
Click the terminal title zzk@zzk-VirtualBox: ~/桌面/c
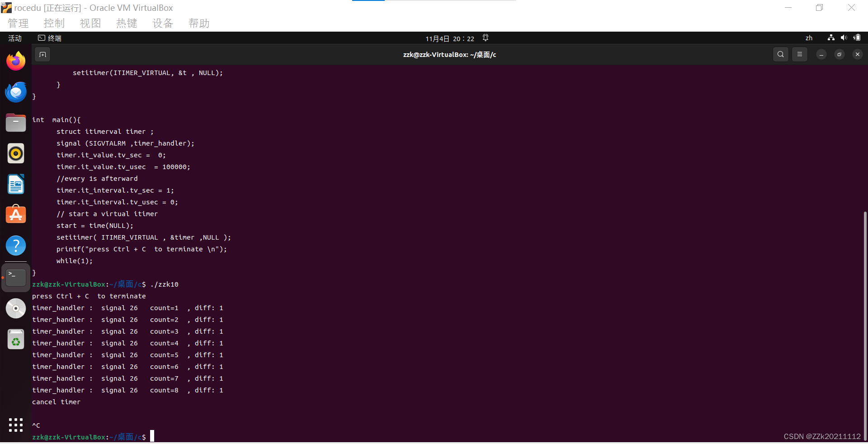tap(449, 55)
